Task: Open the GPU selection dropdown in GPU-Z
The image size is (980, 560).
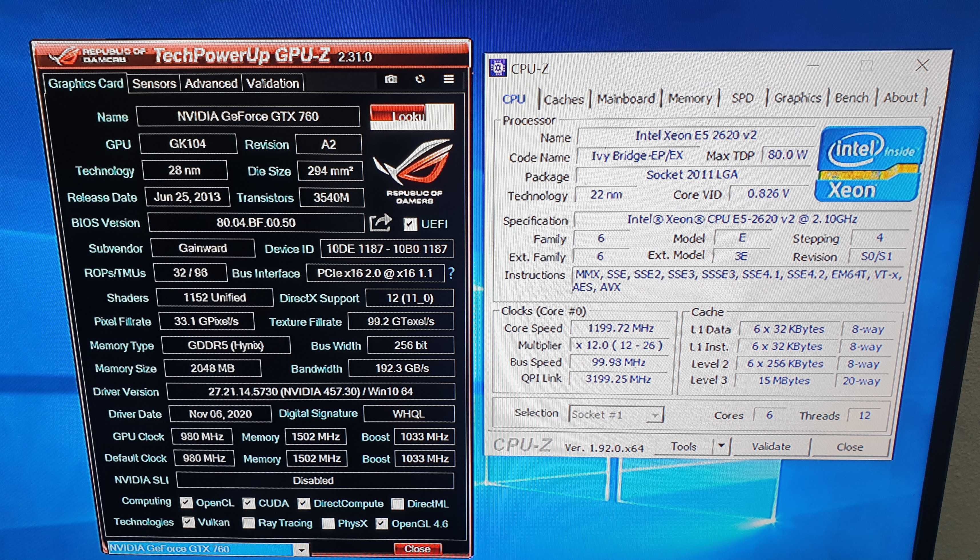Action: 301,550
